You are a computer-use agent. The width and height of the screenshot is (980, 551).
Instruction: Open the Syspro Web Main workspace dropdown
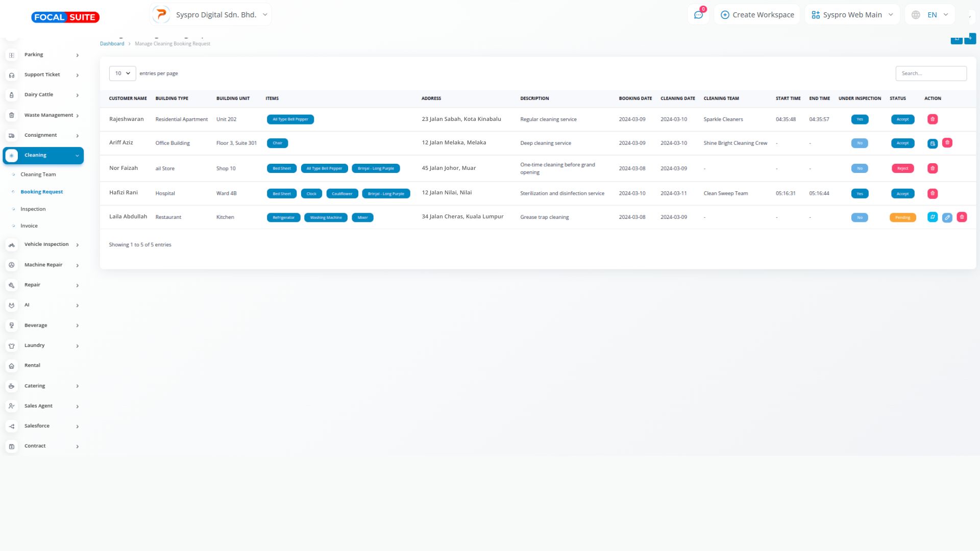[x=852, y=15]
